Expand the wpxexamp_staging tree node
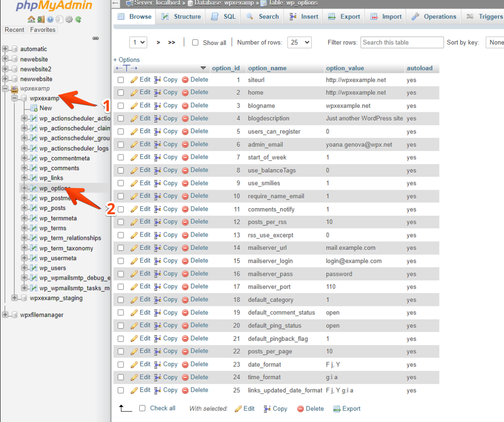This screenshot has width=504, height=422. [x=15, y=298]
